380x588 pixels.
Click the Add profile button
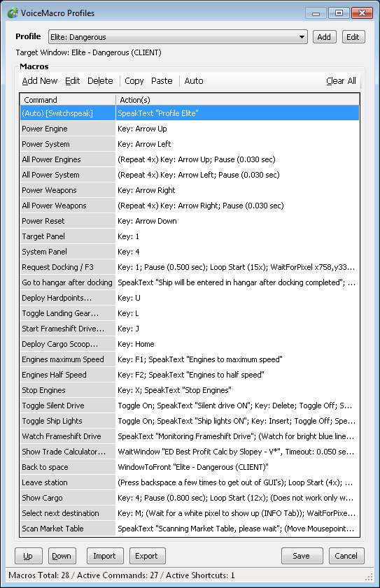324,37
